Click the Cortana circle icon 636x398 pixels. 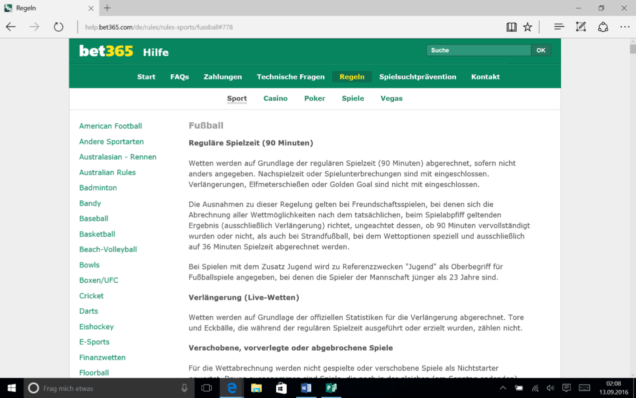pyautogui.click(x=33, y=388)
